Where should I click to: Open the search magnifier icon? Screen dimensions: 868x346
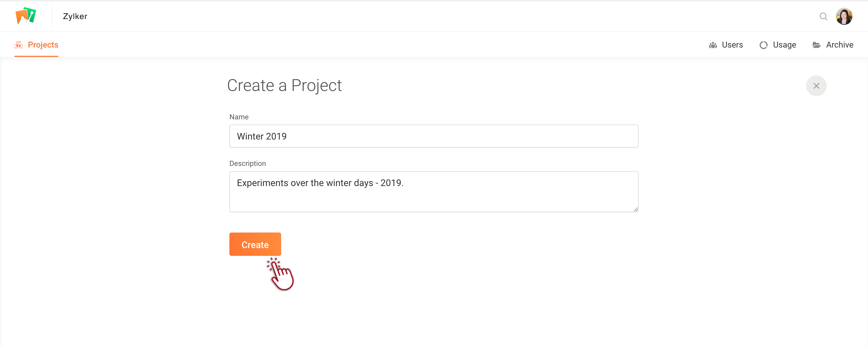823,17
